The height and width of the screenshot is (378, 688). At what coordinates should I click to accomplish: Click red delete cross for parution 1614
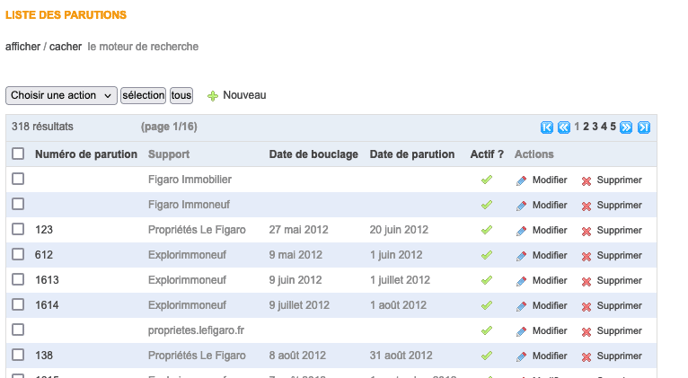point(586,306)
